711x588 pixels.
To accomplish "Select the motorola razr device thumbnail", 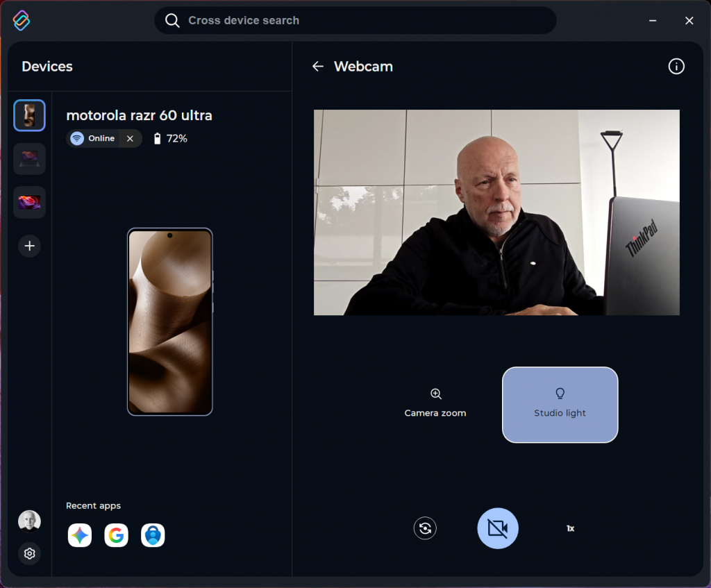I will coord(30,116).
